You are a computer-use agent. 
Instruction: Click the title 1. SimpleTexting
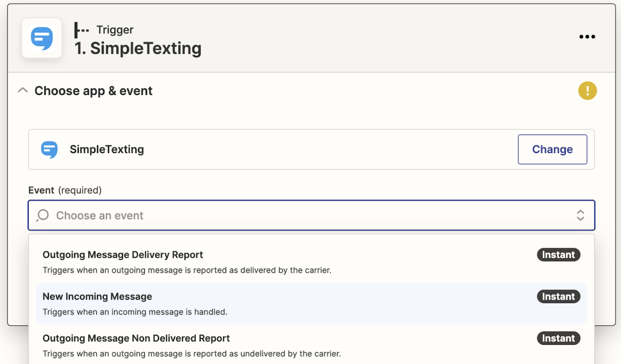(138, 48)
